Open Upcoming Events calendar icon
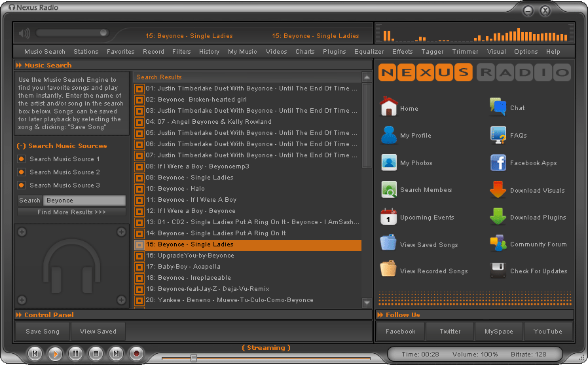The height and width of the screenshot is (365, 588). coord(388,216)
